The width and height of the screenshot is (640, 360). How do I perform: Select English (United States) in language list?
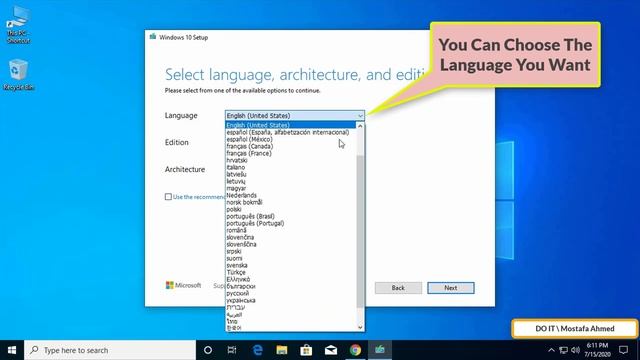291,125
